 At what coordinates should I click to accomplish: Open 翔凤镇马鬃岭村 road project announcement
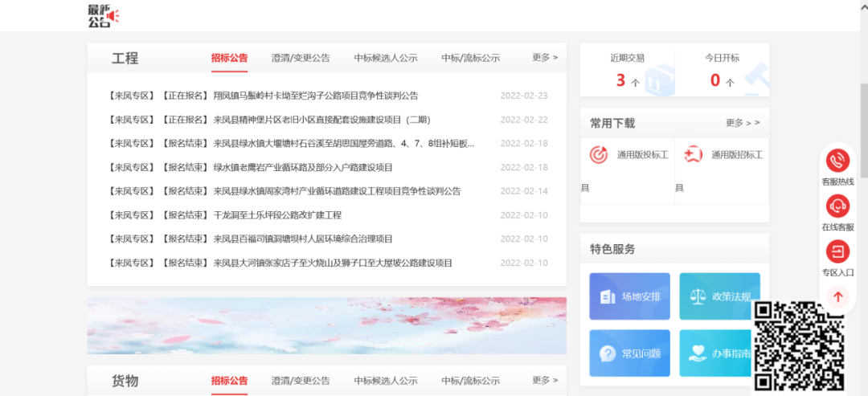(x=315, y=96)
